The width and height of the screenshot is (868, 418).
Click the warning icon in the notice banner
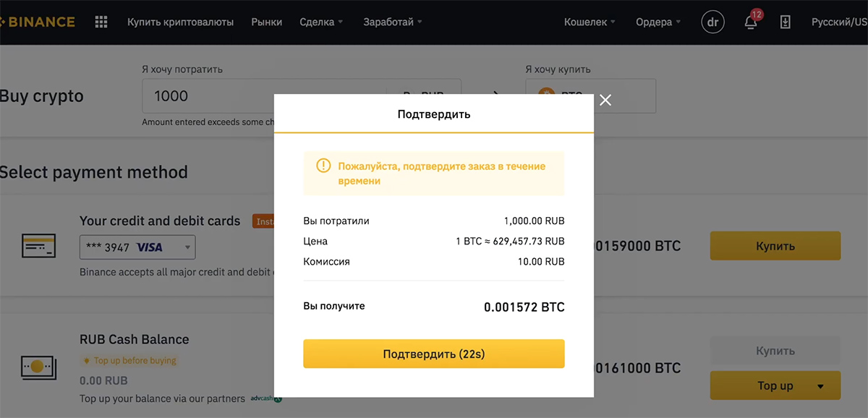pyautogui.click(x=323, y=166)
